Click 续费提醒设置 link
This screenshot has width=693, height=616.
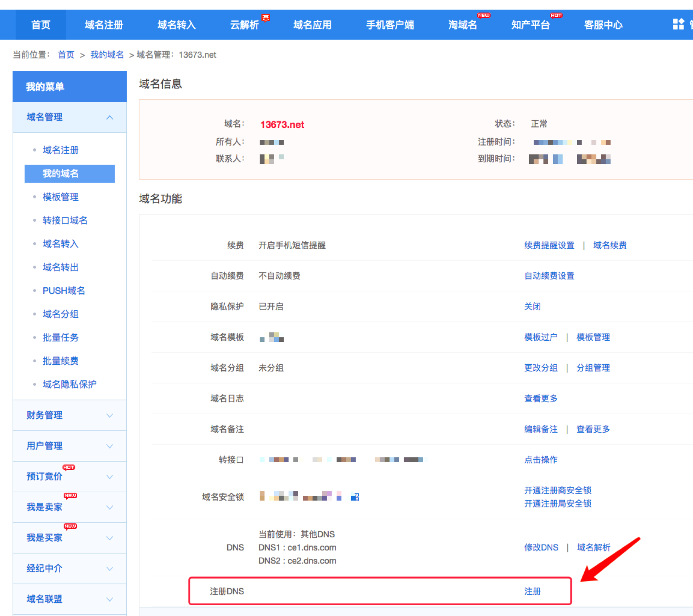[549, 245]
